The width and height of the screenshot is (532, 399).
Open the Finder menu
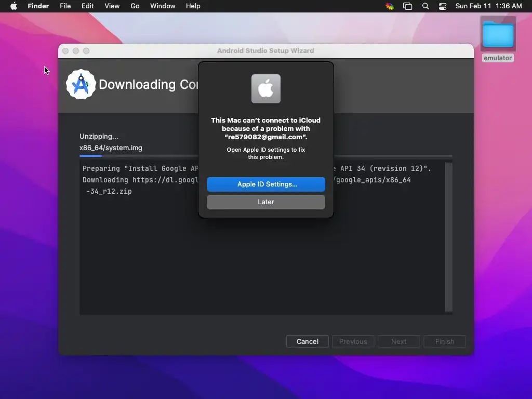tap(38, 6)
